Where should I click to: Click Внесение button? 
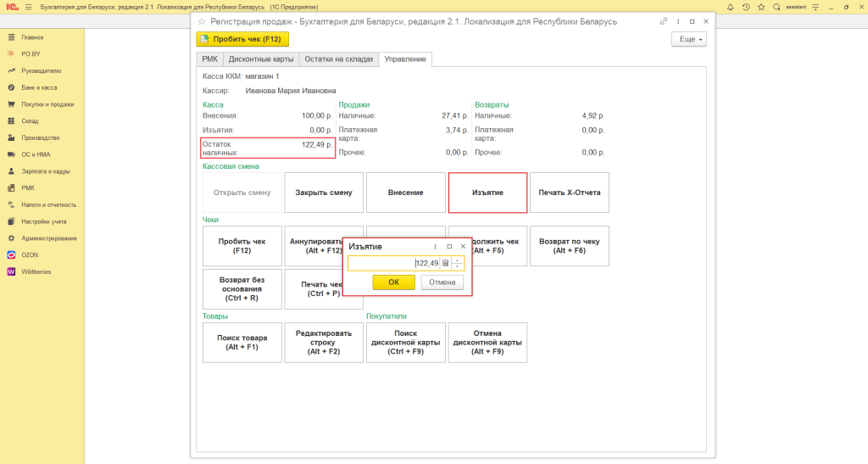pos(406,193)
